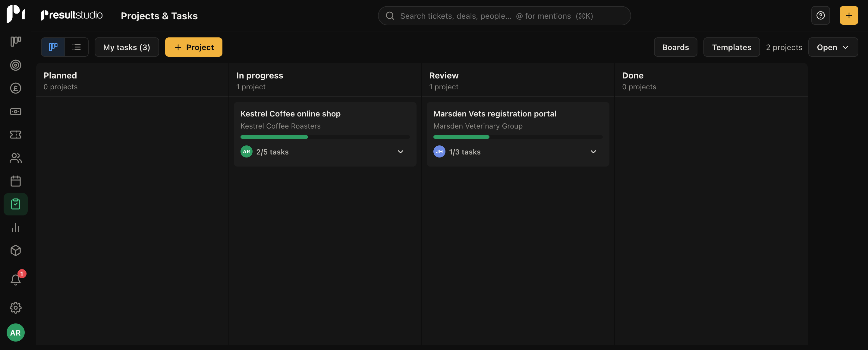The image size is (868, 350).
Task: Open the bar chart reports icon
Action: [15, 227]
